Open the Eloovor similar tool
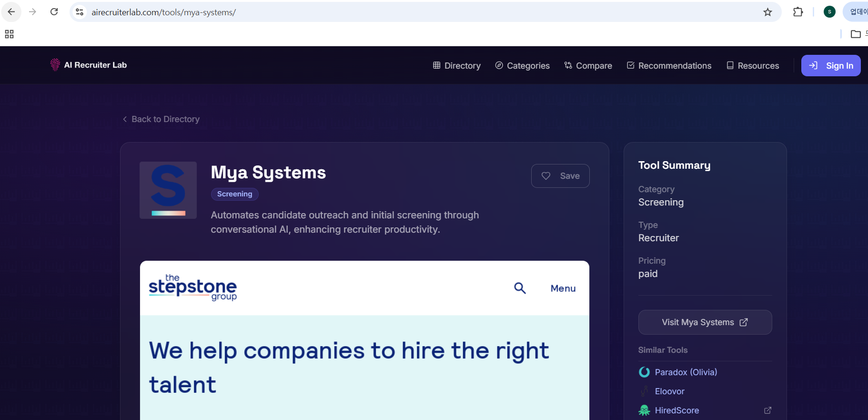 [669, 391]
